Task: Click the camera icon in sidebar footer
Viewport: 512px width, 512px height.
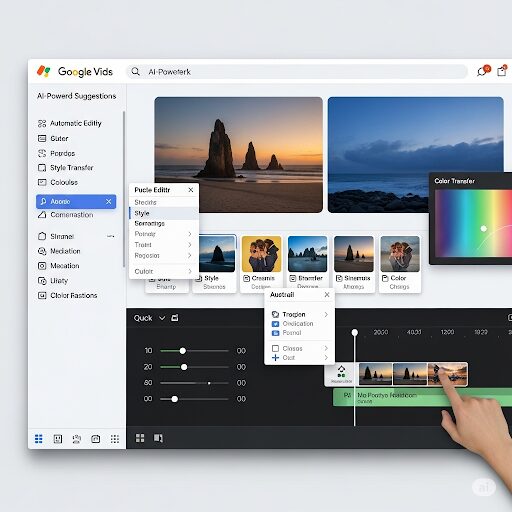Action: pos(96,439)
